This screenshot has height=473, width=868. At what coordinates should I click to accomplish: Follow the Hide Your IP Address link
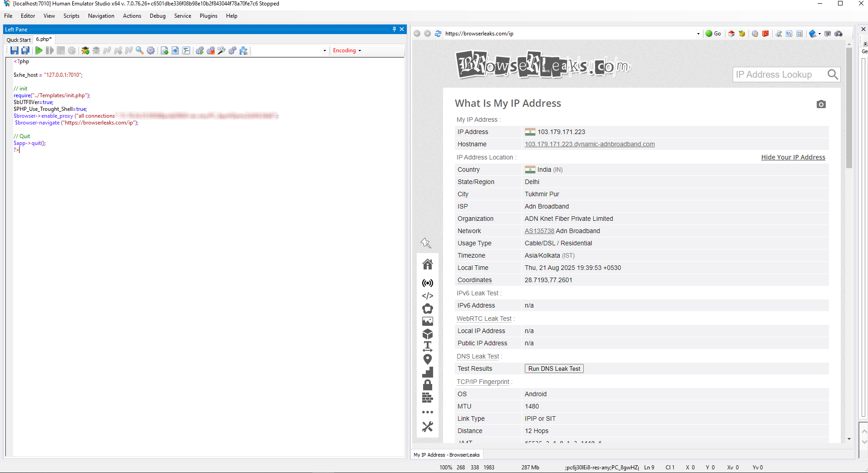(793, 157)
